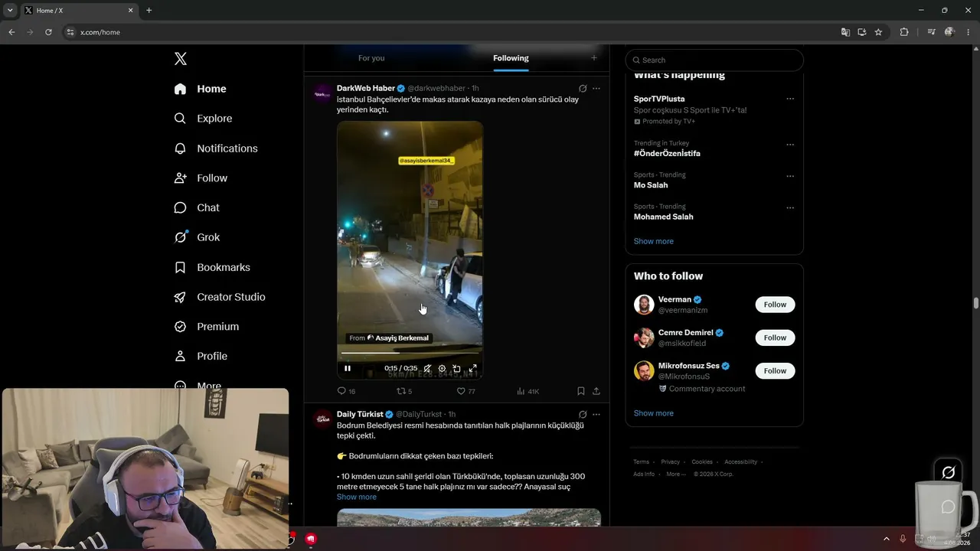Go to Home in the sidebar
Screen dimensions: 980x551
[x=200, y=89]
